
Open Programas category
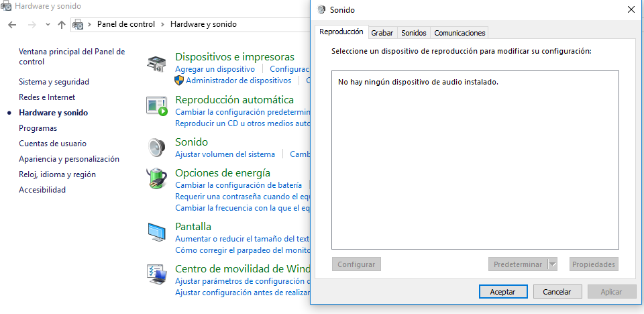[38, 128]
